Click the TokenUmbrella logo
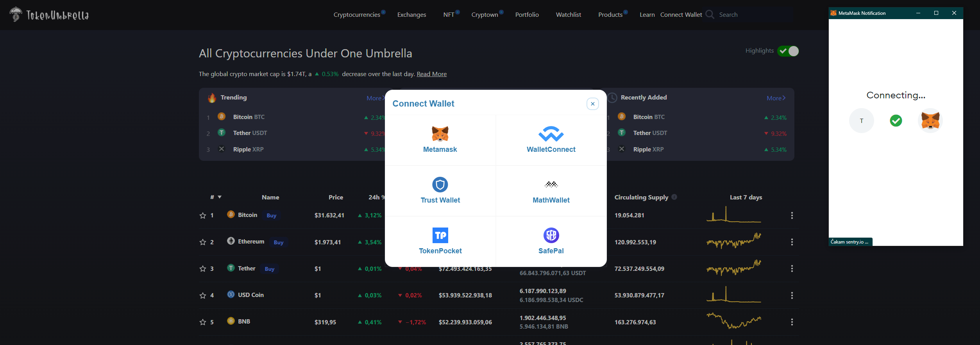The height and width of the screenshot is (345, 980). (49, 15)
